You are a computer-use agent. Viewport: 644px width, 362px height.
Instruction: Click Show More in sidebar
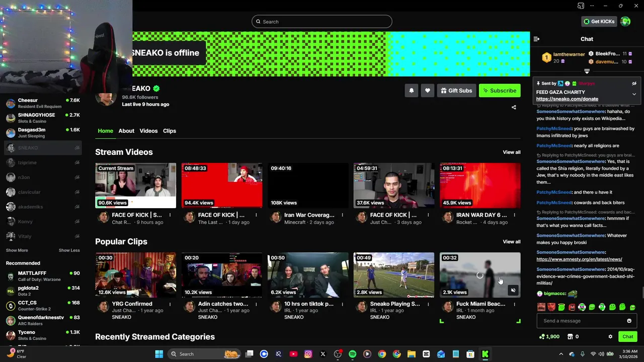click(x=17, y=250)
